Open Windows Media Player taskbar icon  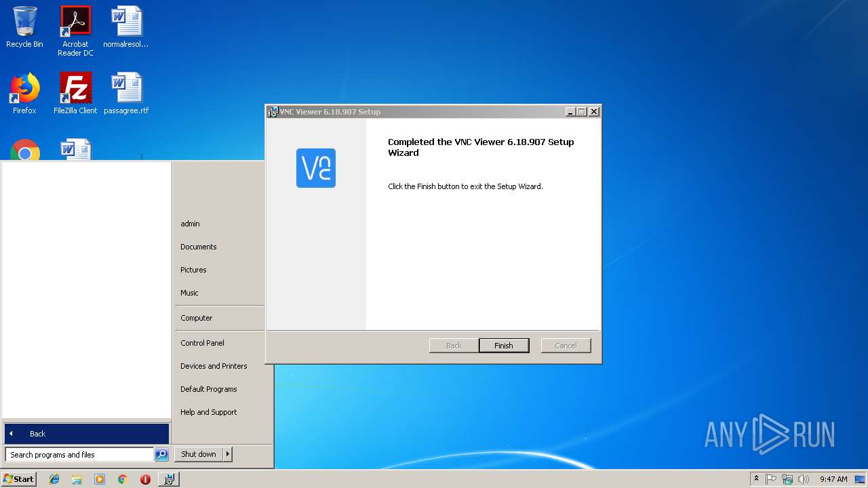(100, 479)
